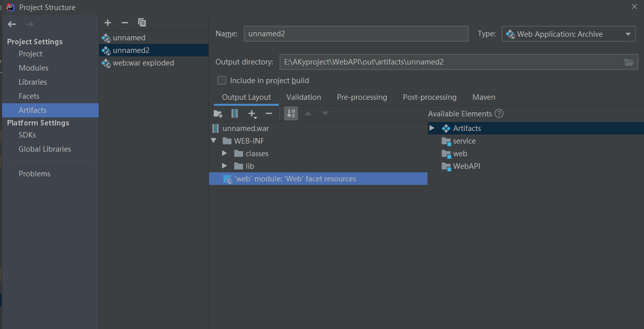Image resolution: width=644 pixels, height=329 pixels.
Task: Switch to the Validation tab
Action: (x=304, y=97)
